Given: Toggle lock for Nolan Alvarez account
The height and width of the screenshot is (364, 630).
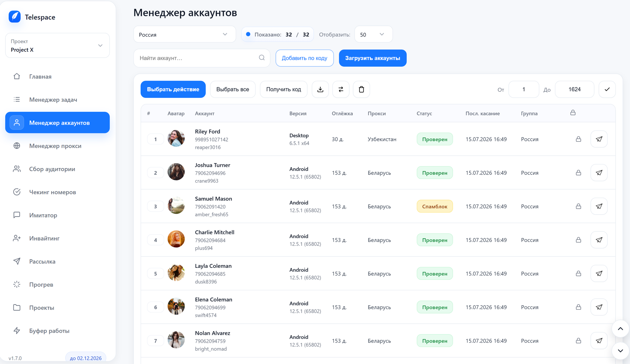Looking at the screenshot, I should coord(579,340).
